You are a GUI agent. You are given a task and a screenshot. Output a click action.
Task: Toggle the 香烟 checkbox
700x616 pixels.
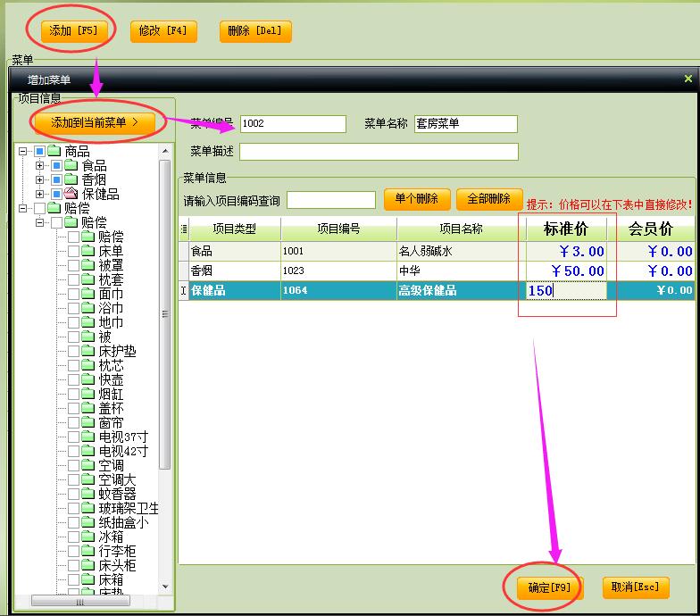(57, 180)
